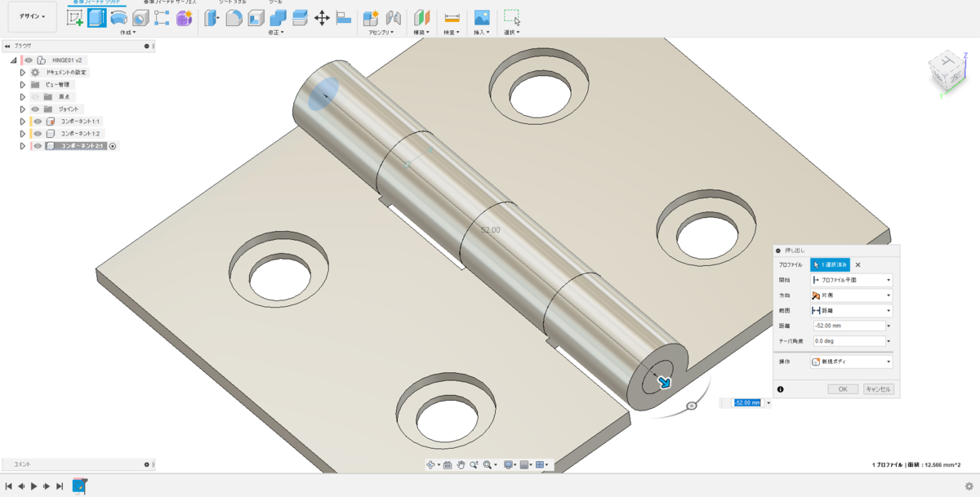This screenshot has width=980, height=497.
Task: Select the Inspect measure icon
Action: [451, 18]
